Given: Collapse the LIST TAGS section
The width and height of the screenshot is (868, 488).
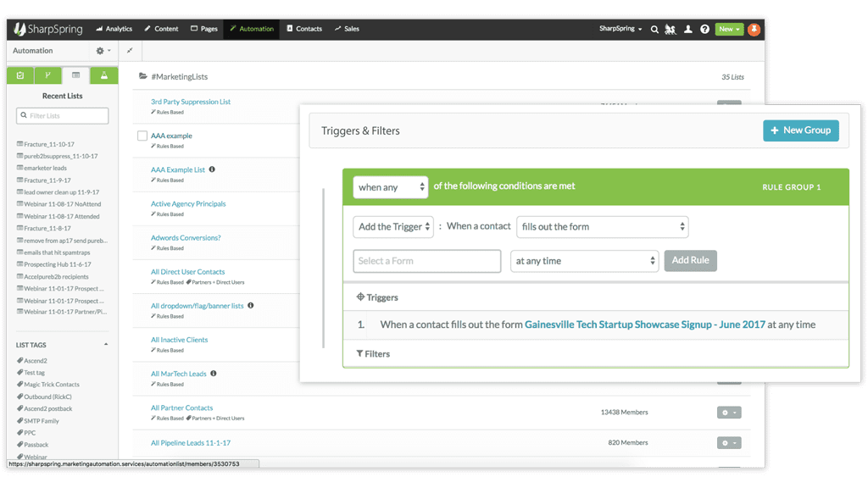Looking at the screenshot, I should click(106, 345).
